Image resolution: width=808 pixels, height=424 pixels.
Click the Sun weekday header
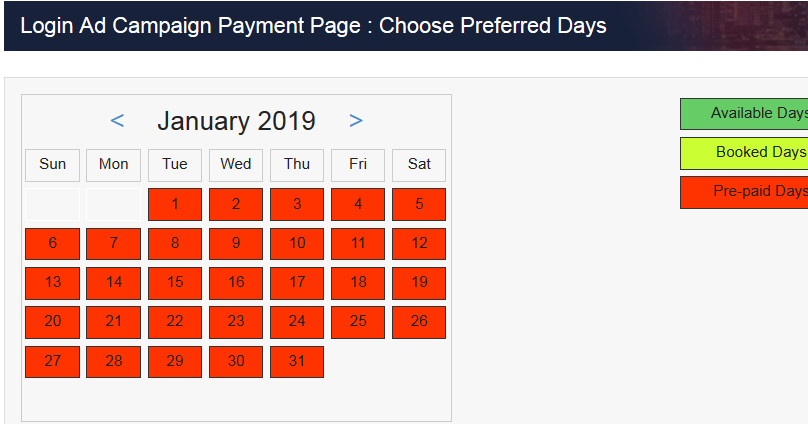click(x=53, y=165)
